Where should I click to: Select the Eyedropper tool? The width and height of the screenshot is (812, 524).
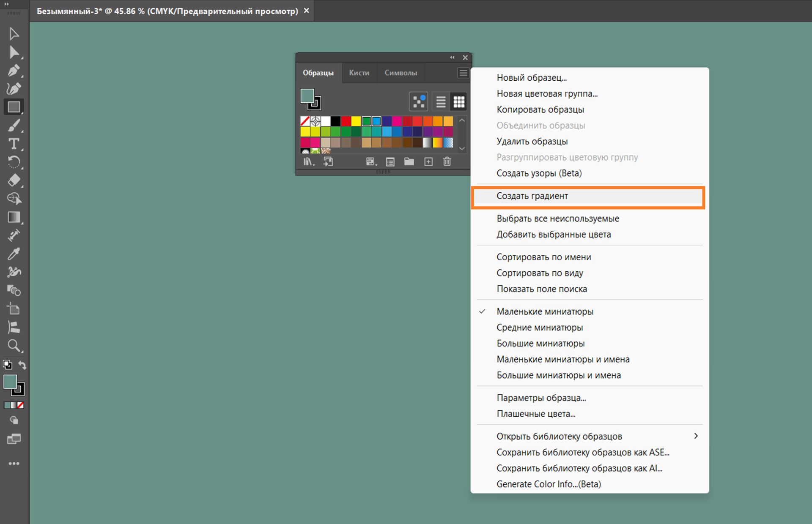coord(14,254)
